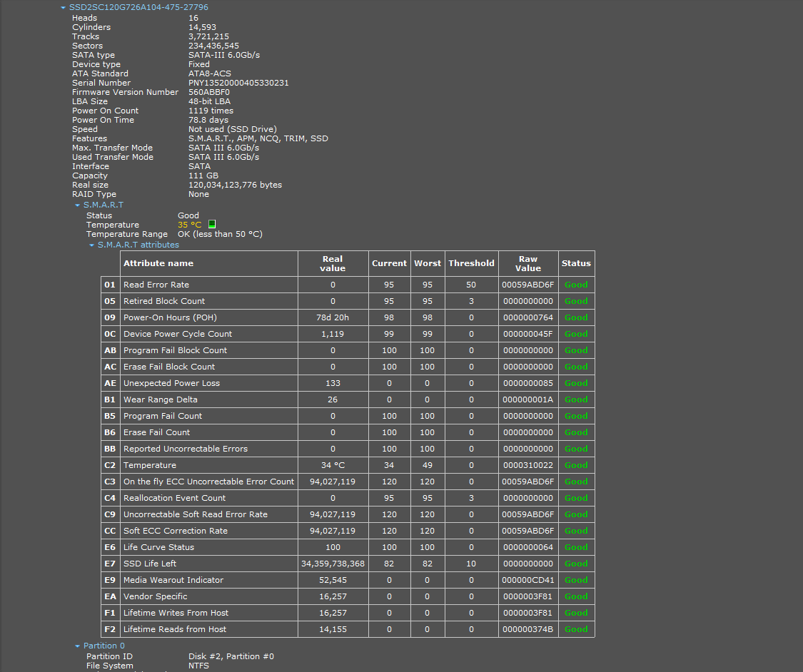This screenshot has height=672, width=803.
Task: Click the Features S.M.A.R.T., APM value
Action: click(x=258, y=138)
